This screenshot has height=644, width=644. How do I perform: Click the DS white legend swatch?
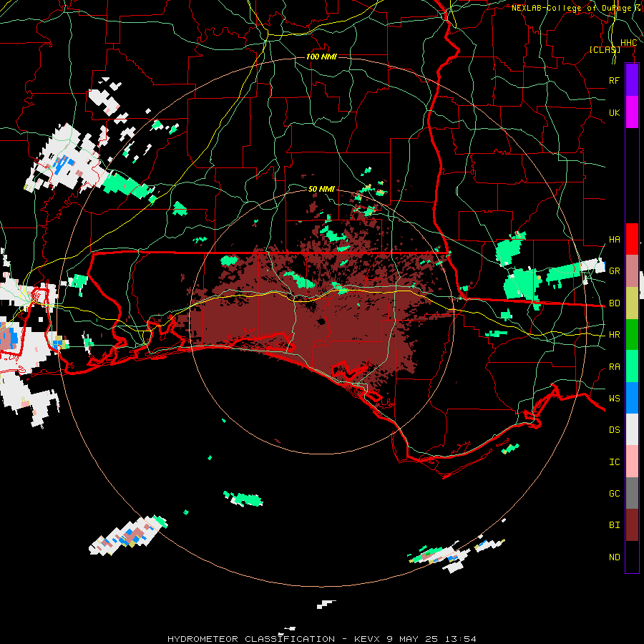632,429
